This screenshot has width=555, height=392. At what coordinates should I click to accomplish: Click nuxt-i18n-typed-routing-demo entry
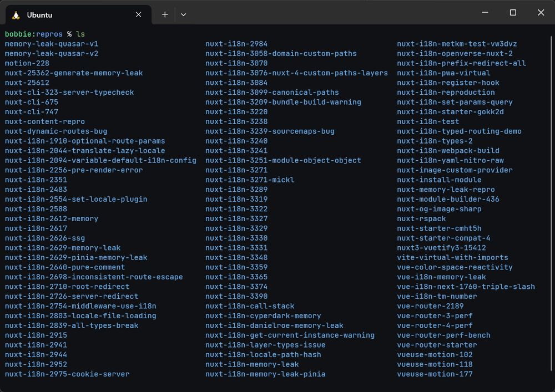(x=459, y=131)
